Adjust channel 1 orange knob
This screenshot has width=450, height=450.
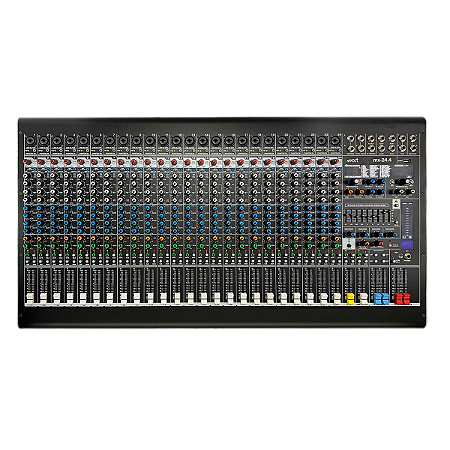pyautogui.click(x=26, y=238)
